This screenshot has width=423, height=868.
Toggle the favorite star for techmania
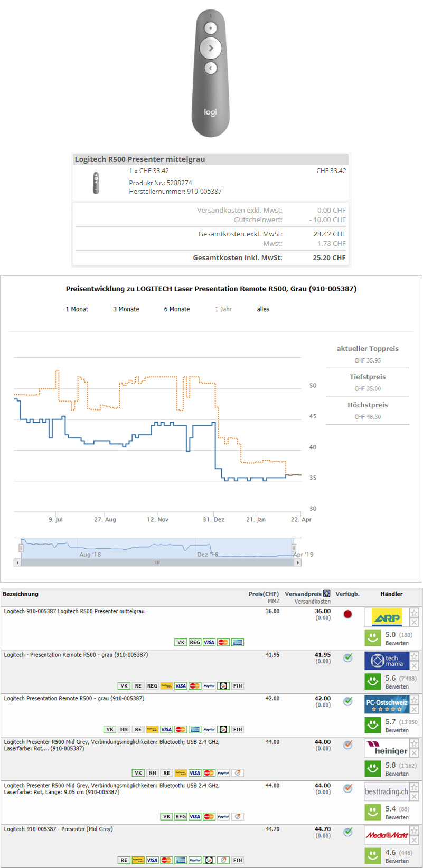415,656
